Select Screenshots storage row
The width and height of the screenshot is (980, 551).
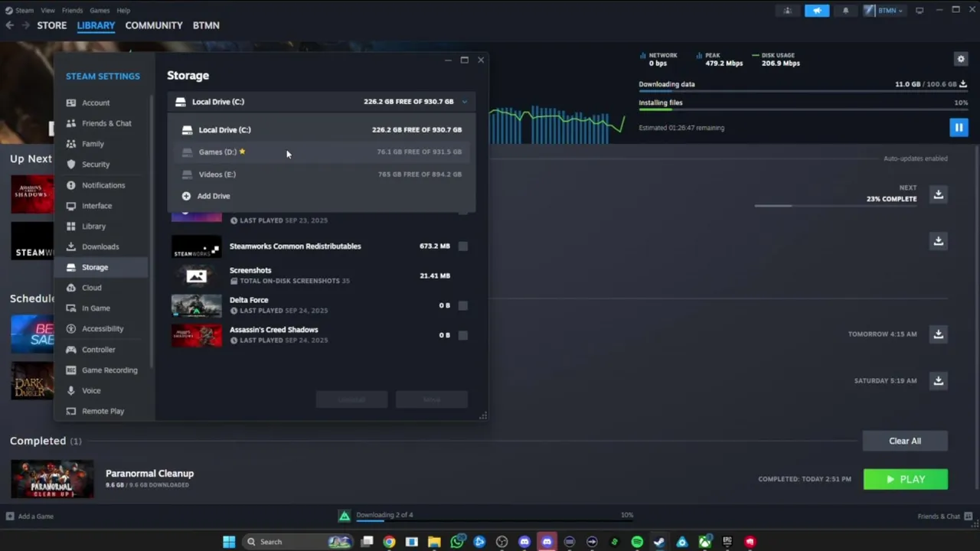pyautogui.click(x=320, y=275)
